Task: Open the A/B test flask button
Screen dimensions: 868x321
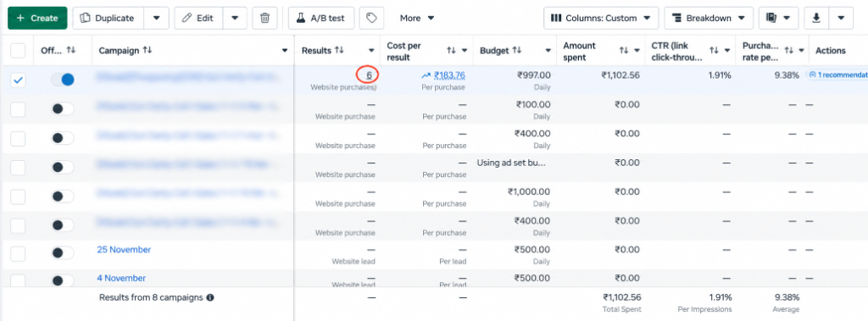Action: pos(321,19)
